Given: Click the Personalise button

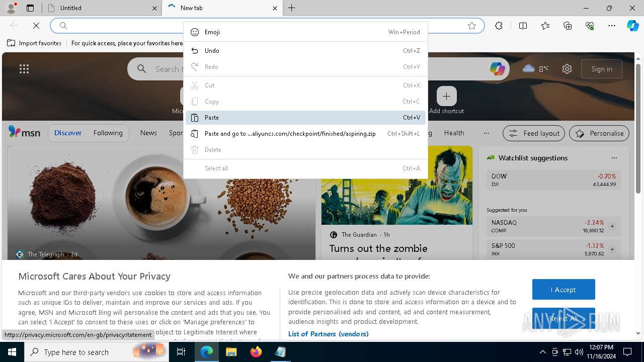Looking at the screenshot, I should click(x=599, y=133).
